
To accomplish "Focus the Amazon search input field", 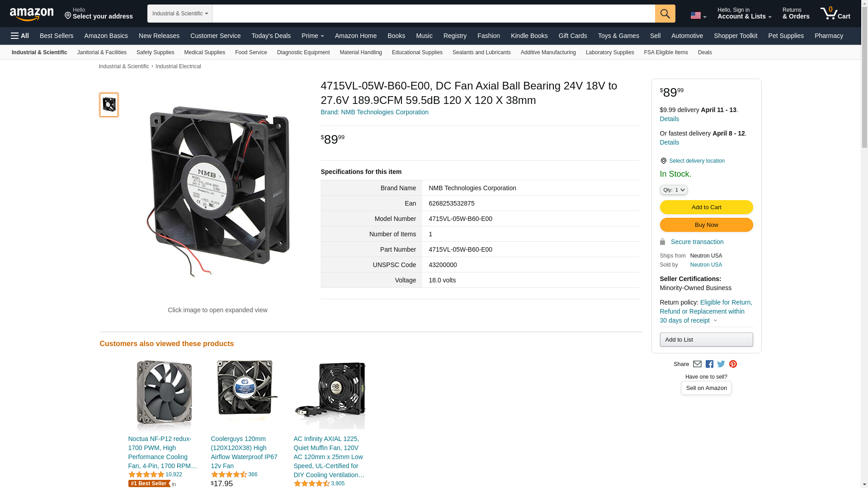I will click(434, 14).
